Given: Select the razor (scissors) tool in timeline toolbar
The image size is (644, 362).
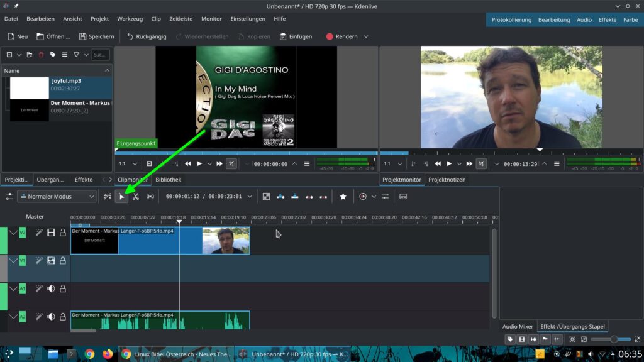Looking at the screenshot, I should click(x=136, y=197).
